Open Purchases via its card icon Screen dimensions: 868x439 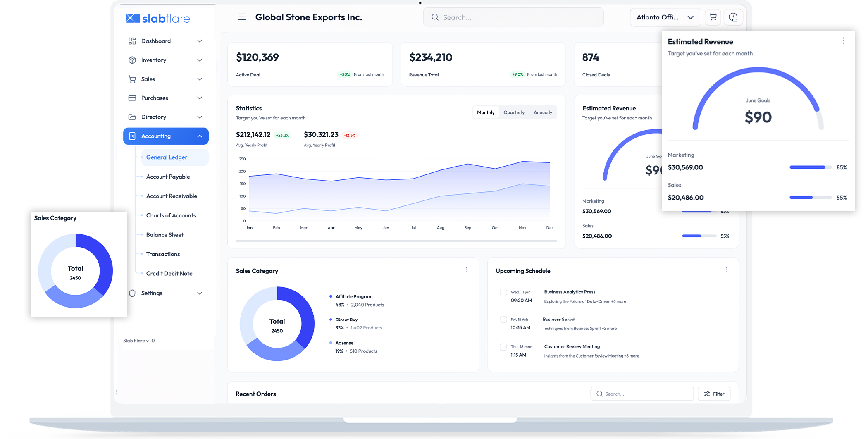click(x=132, y=98)
